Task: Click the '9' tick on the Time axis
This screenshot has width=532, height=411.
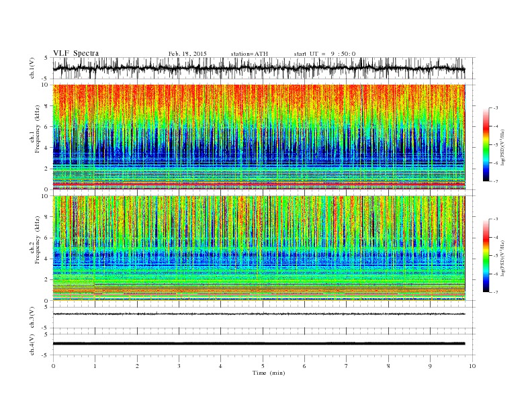Action: [430, 366]
